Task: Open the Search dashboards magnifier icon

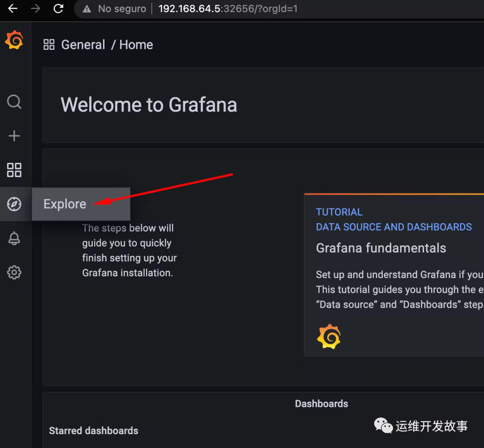Action: click(x=14, y=102)
